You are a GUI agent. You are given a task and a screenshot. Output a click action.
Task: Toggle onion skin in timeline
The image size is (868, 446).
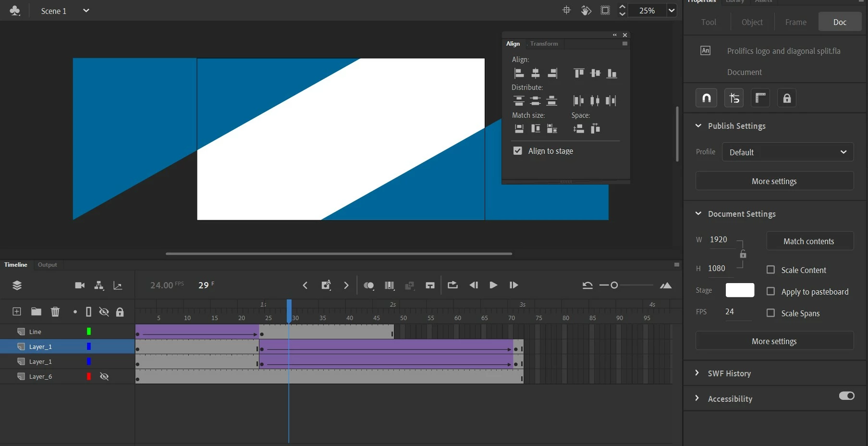point(369,285)
